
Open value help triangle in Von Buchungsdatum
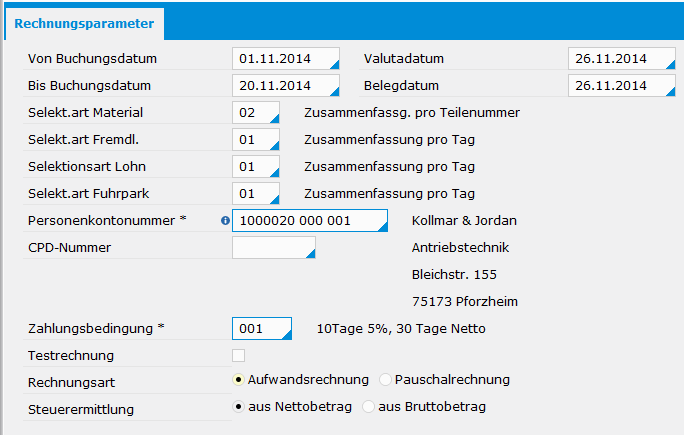point(335,65)
